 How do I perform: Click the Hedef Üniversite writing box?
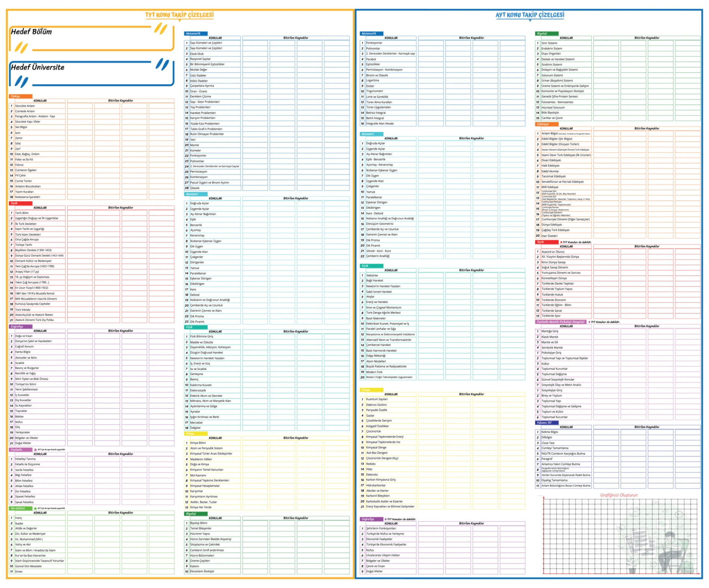pyautogui.click(x=91, y=73)
